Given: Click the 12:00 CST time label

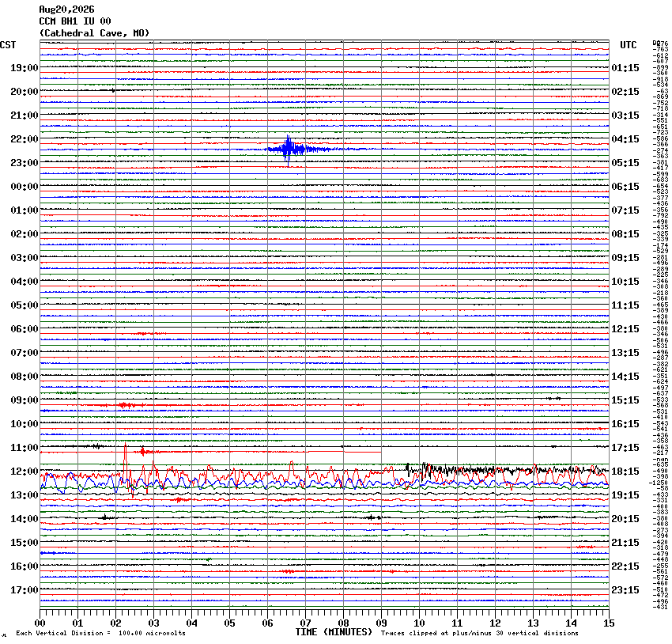Looking at the screenshot, I should (25, 472).
